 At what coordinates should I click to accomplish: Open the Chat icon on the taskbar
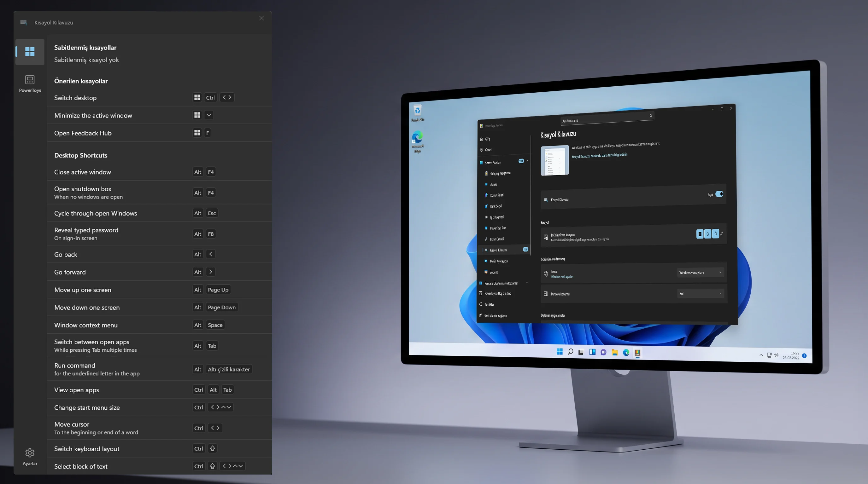603,352
